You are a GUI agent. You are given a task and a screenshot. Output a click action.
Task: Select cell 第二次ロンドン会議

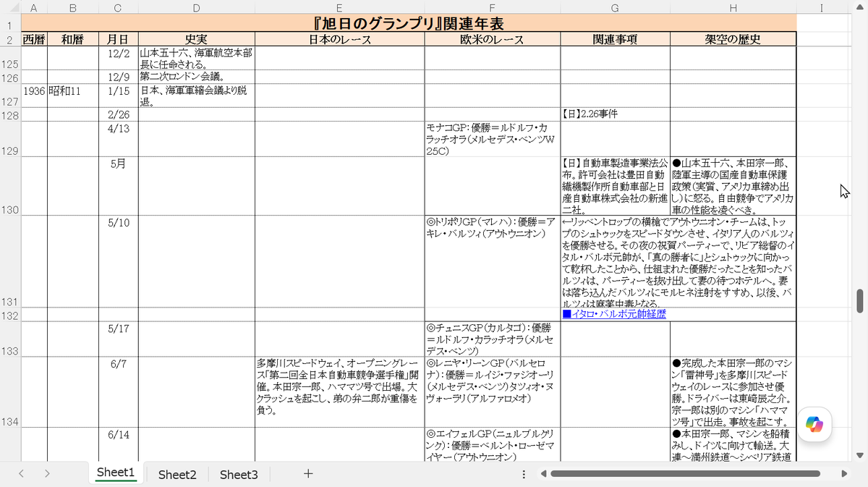click(x=197, y=77)
